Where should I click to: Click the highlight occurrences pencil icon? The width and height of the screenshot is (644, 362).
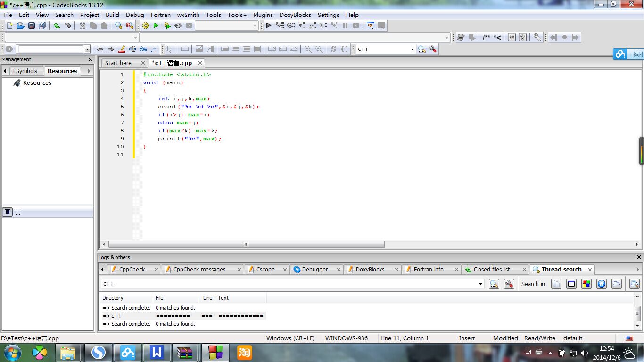coord(122,49)
